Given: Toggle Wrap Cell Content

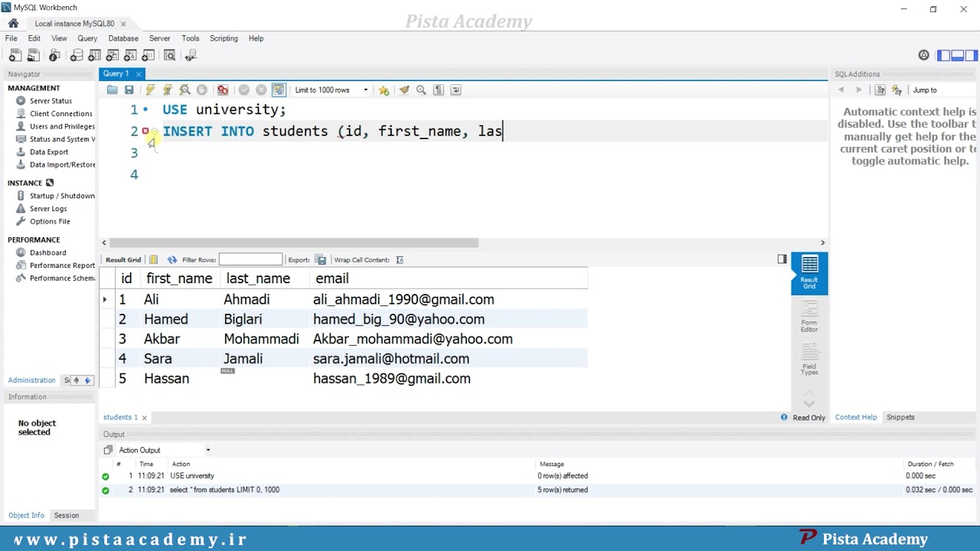Looking at the screenshot, I should click(x=400, y=259).
